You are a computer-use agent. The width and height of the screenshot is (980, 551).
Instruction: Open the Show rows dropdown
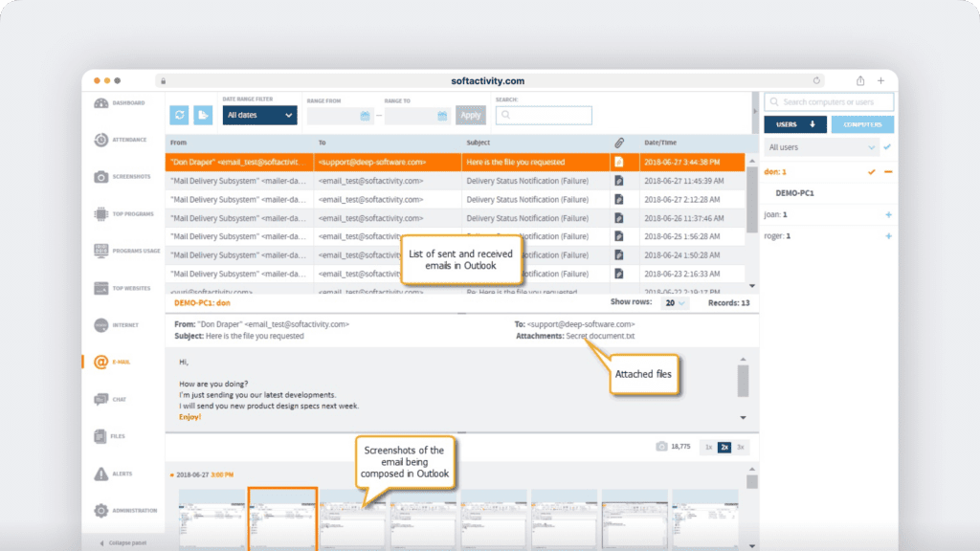coord(676,302)
